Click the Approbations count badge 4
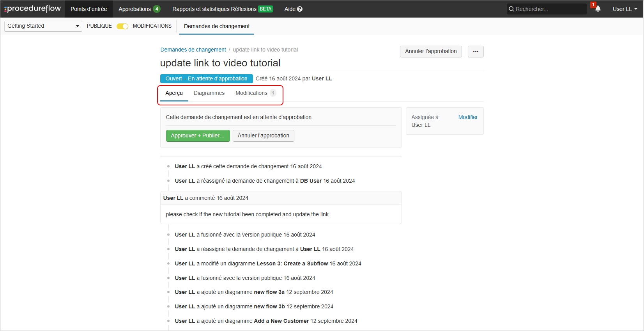 coord(157,9)
